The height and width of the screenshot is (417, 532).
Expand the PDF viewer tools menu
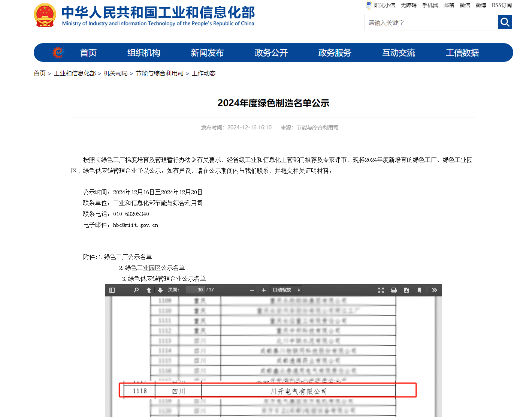pyautogui.click(x=435, y=290)
